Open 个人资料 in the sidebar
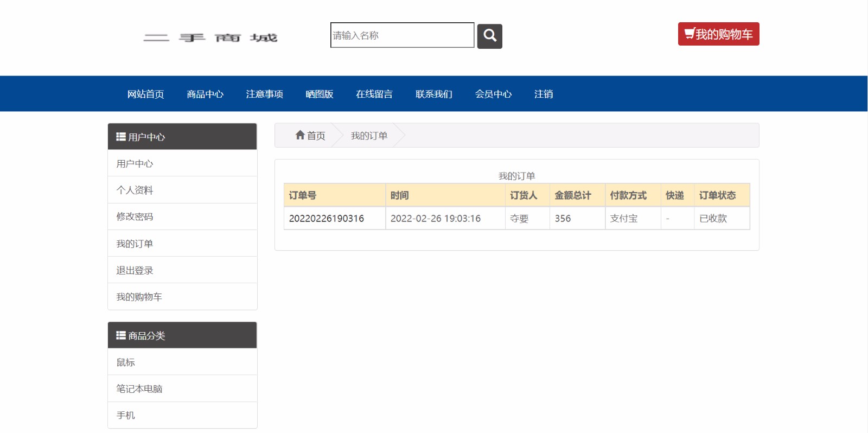 tap(135, 190)
